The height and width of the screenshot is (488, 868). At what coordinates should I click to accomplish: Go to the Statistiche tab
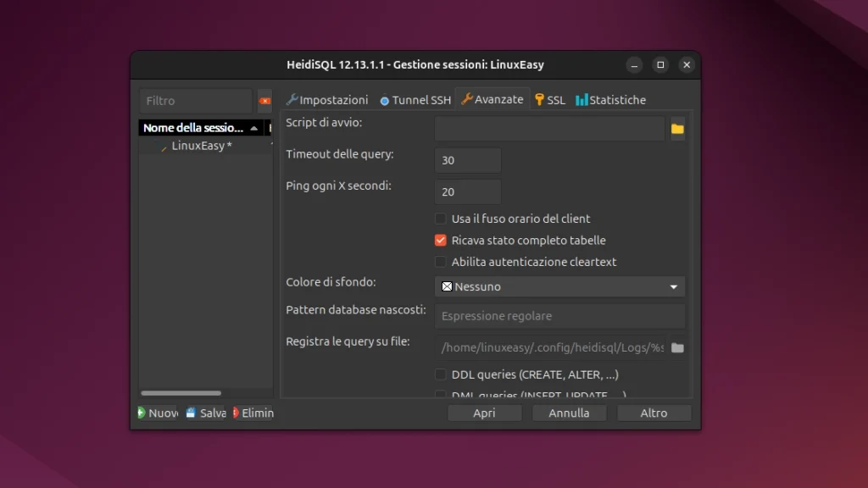click(x=610, y=100)
